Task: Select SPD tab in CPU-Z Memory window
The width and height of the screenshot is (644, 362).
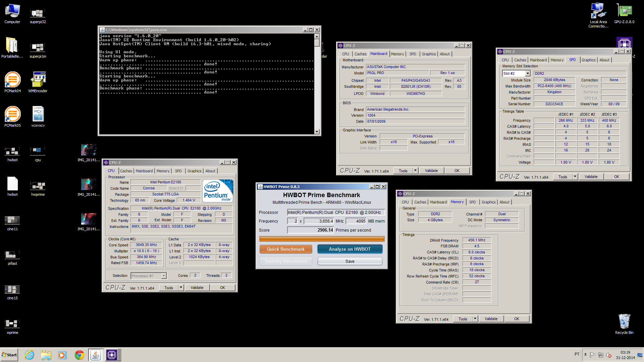Action: tap(472, 202)
